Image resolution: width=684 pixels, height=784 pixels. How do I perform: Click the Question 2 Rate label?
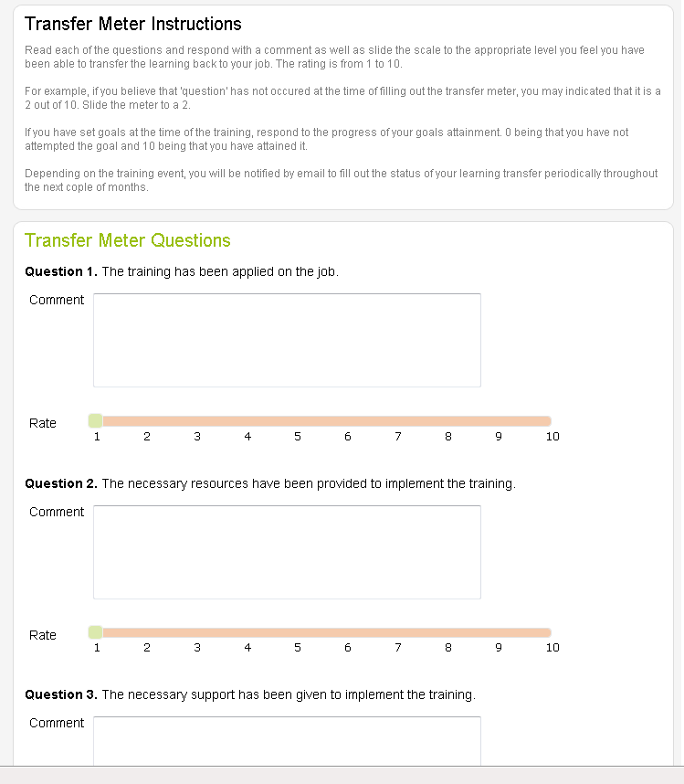(x=43, y=635)
